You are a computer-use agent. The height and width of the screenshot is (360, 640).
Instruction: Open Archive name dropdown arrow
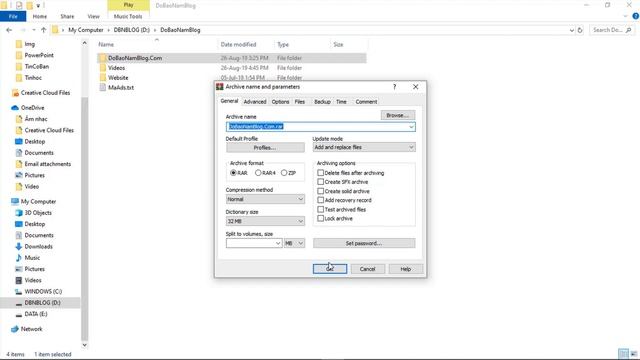[x=411, y=127]
